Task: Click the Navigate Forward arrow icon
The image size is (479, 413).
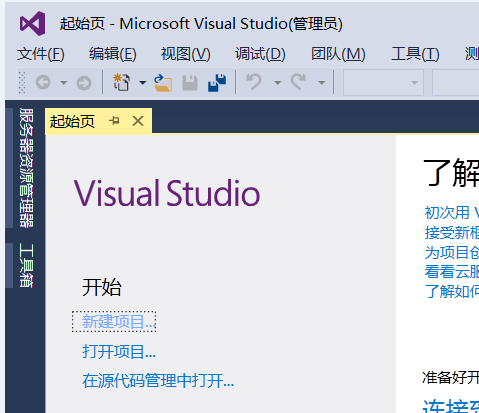Action: (84, 83)
